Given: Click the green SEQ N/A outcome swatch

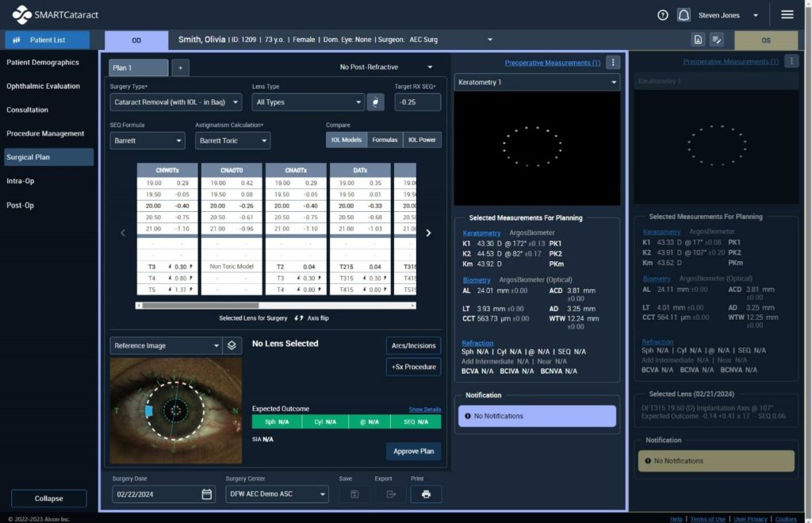Looking at the screenshot, I should pos(416,421).
